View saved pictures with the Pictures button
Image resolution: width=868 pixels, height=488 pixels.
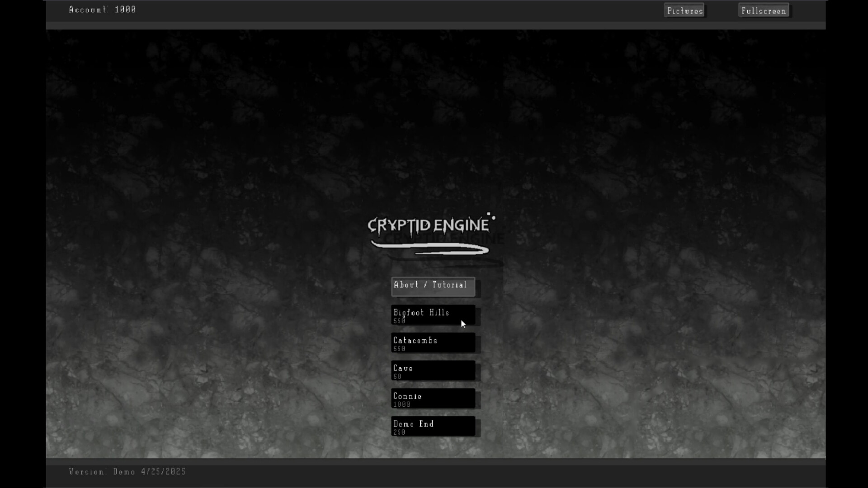point(684,10)
